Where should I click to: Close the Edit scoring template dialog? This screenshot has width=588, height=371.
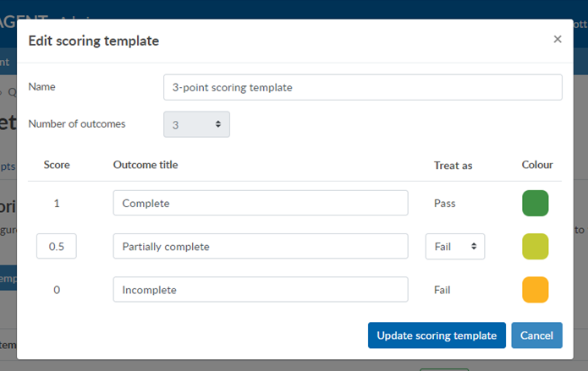coord(558,39)
